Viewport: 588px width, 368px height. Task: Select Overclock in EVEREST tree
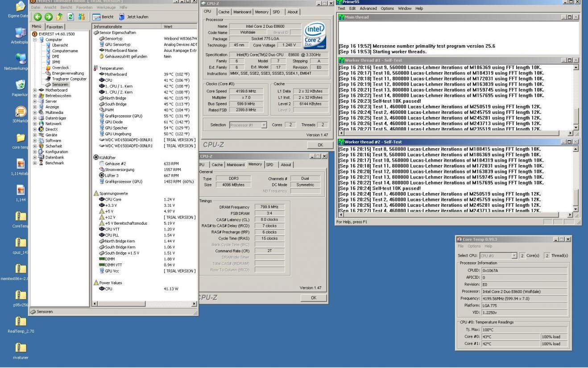[x=61, y=68]
